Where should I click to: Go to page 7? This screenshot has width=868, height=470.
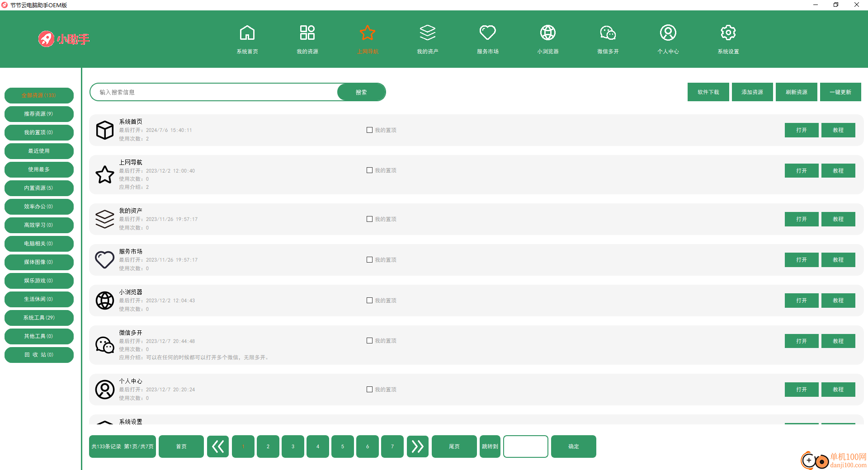tap(392, 446)
